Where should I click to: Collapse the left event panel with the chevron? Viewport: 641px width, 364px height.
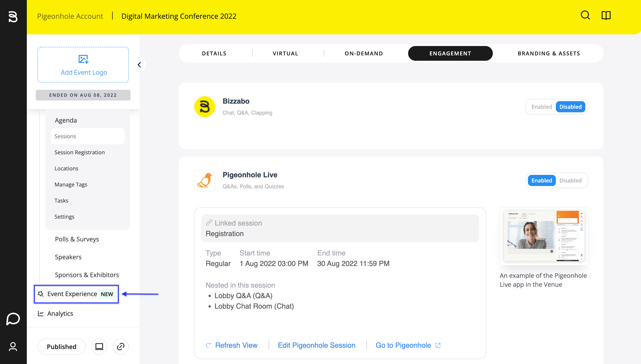139,65
